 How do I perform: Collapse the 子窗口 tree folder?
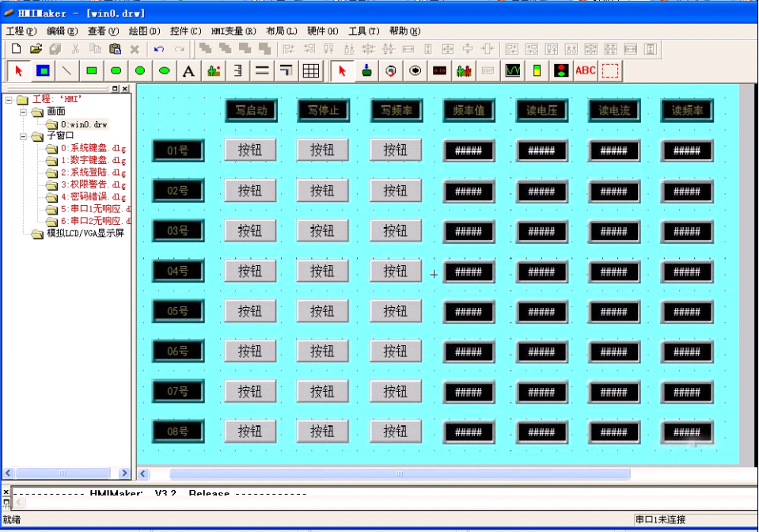24,136
